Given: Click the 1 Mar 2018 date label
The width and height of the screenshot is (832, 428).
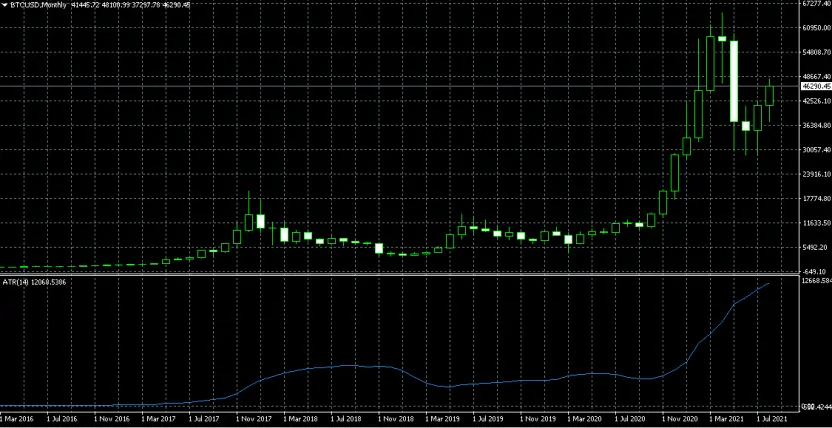Looking at the screenshot, I should point(300,418).
